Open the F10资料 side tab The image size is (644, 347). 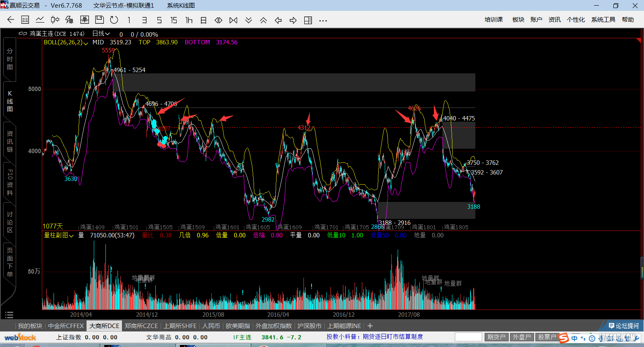point(10,183)
